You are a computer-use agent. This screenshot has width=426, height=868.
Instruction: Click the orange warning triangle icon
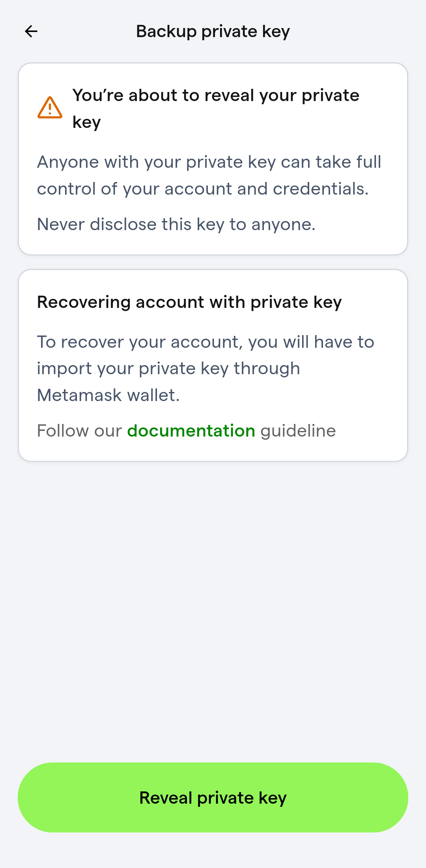tap(50, 107)
